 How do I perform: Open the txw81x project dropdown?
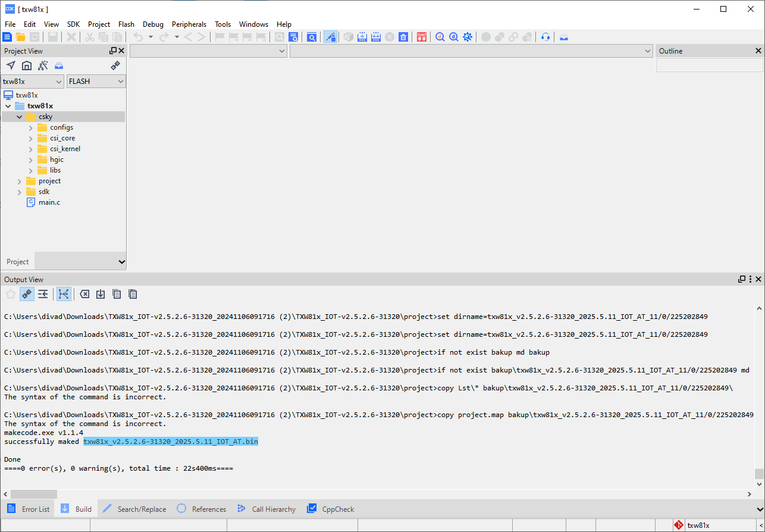pyautogui.click(x=32, y=81)
